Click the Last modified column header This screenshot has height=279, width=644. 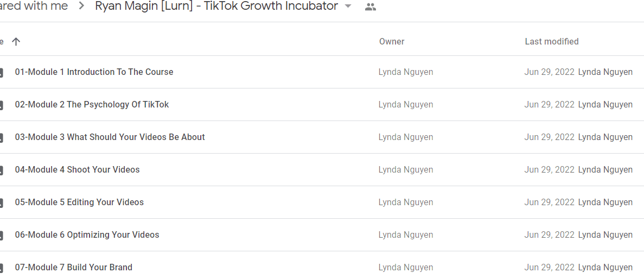[x=552, y=41]
